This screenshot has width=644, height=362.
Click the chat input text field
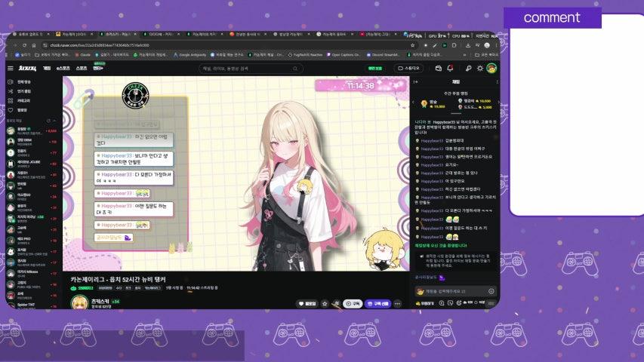pyautogui.click(x=455, y=291)
